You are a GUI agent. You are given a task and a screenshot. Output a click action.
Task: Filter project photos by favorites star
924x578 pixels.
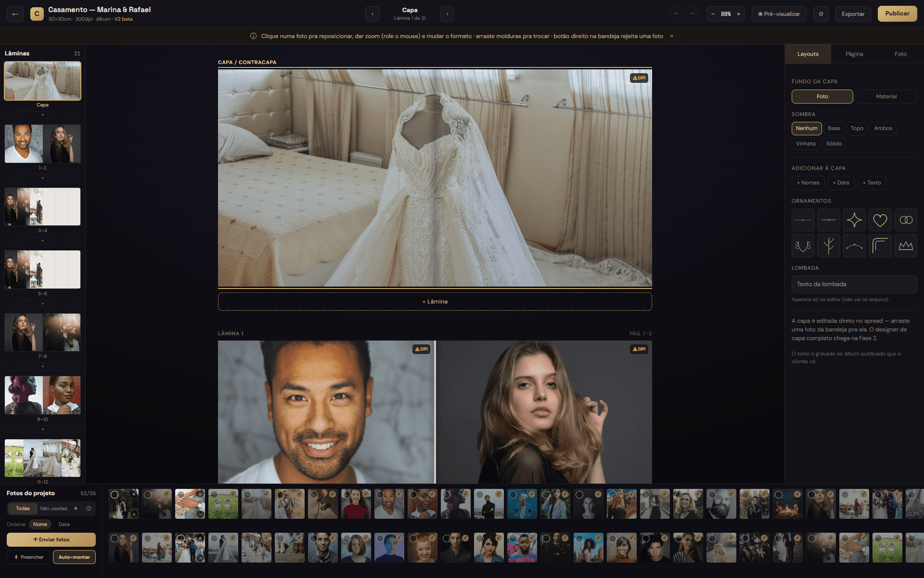[x=76, y=508]
